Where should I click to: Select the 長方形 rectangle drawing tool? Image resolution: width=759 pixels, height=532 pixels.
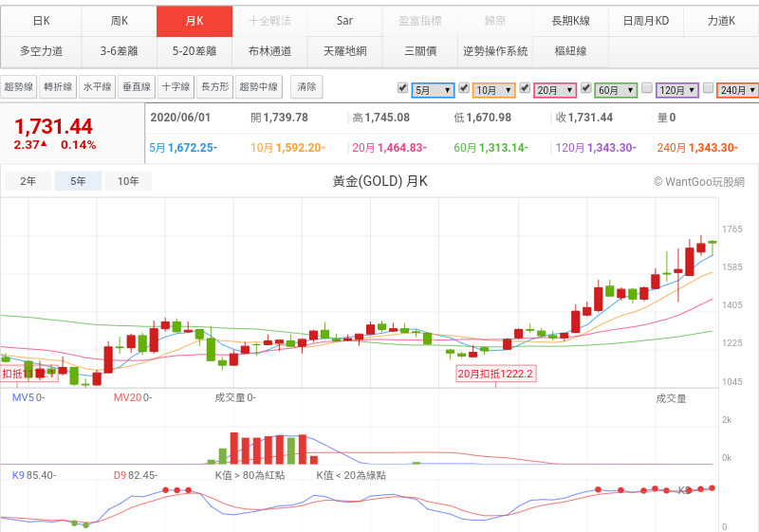pos(214,87)
